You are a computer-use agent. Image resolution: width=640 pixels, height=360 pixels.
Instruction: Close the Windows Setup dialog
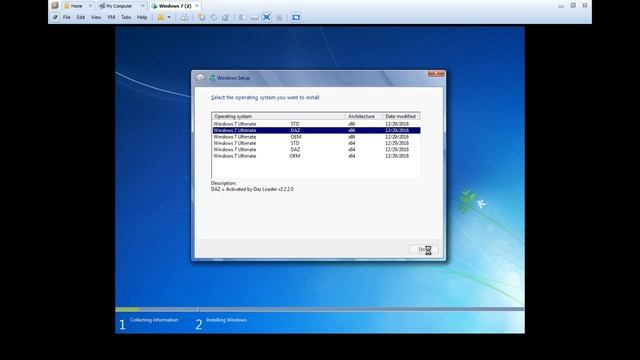436,74
